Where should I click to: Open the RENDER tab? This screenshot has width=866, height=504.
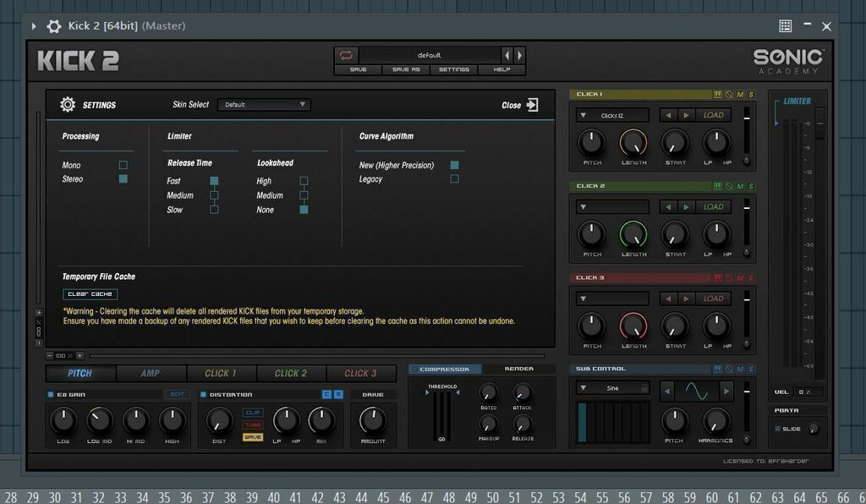click(518, 369)
